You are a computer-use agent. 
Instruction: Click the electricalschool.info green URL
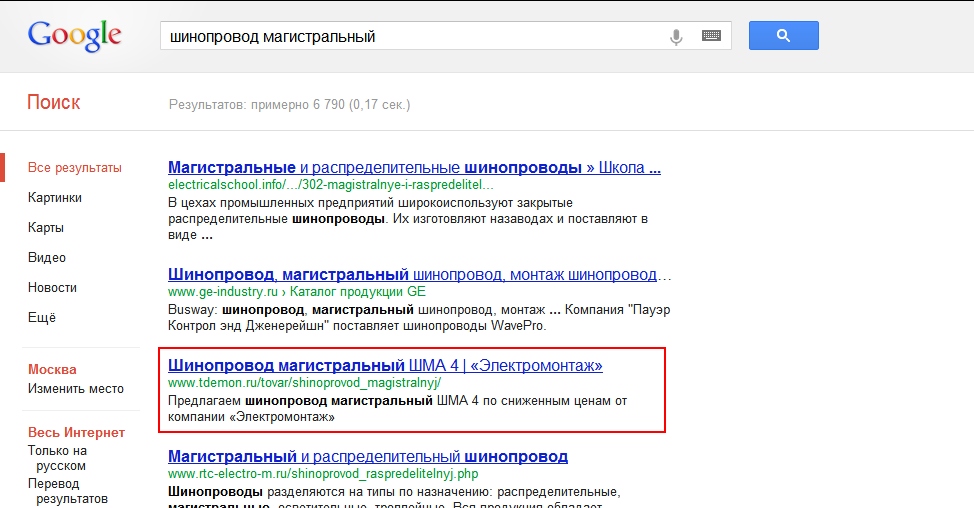pos(330,184)
